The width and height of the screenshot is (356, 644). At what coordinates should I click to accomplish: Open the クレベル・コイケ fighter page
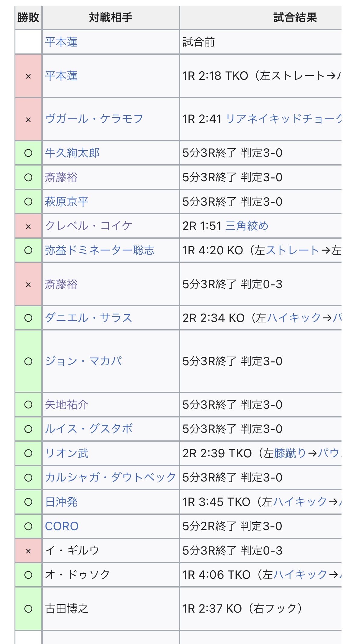click(88, 226)
